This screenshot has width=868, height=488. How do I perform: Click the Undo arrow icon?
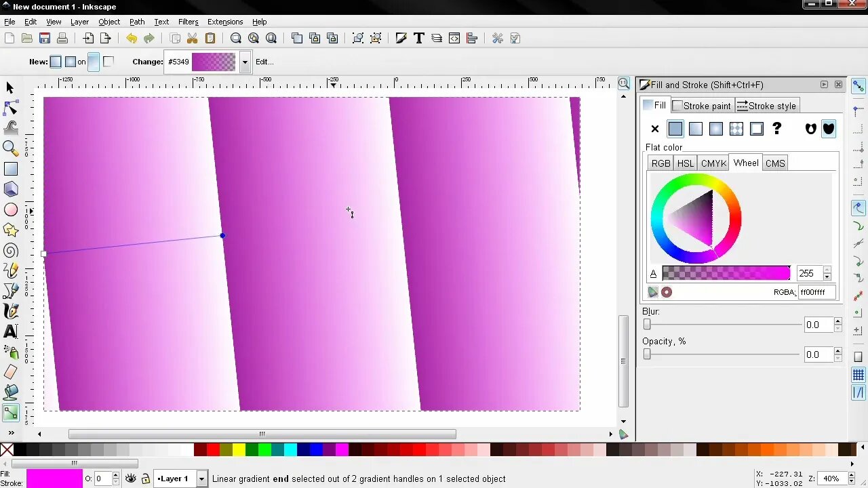click(132, 38)
